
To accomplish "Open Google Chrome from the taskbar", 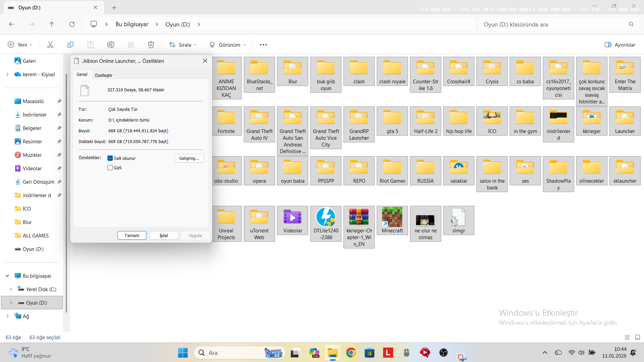I will coord(351,353).
